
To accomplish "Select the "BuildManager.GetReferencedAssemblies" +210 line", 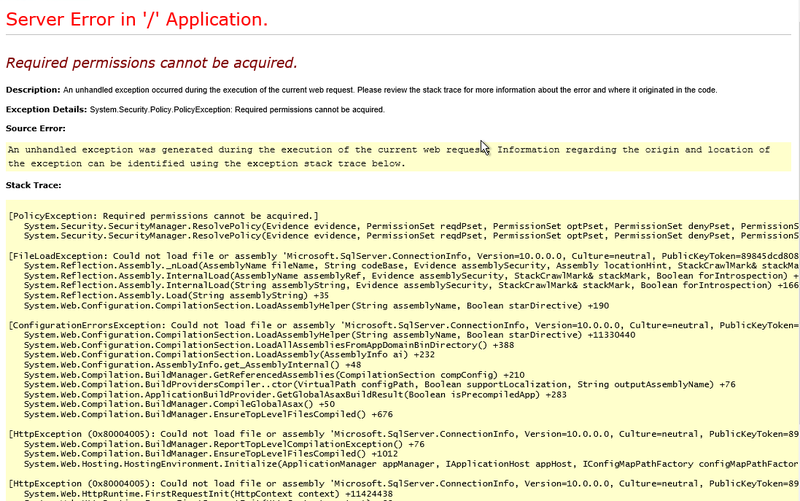I will 274,375.
